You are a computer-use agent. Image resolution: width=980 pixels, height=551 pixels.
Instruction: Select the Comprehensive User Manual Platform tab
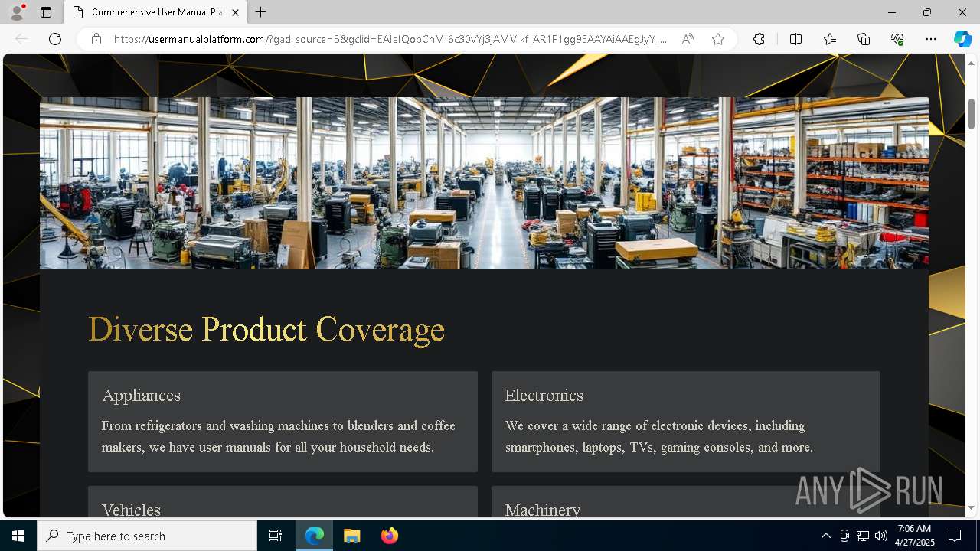click(x=155, y=12)
